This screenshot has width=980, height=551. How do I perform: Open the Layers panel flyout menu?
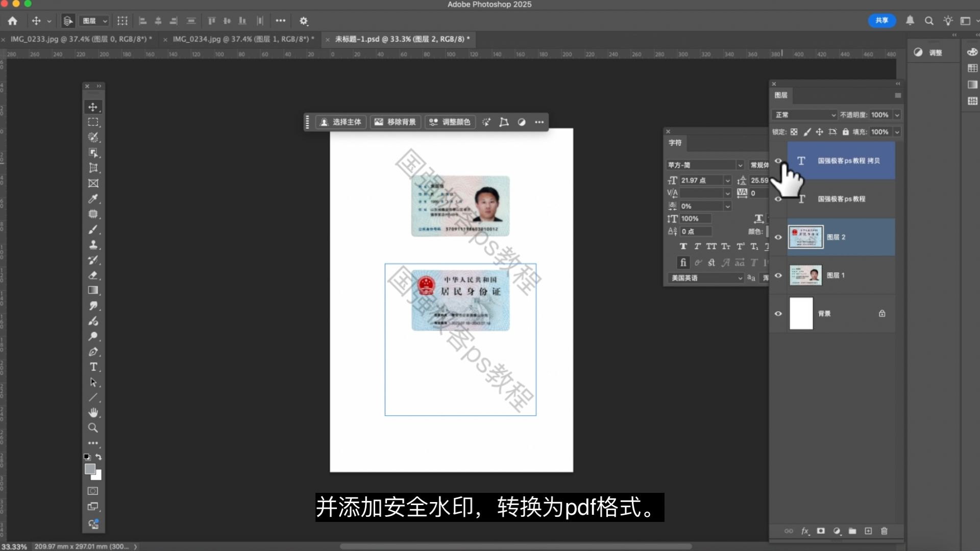[x=898, y=95]
